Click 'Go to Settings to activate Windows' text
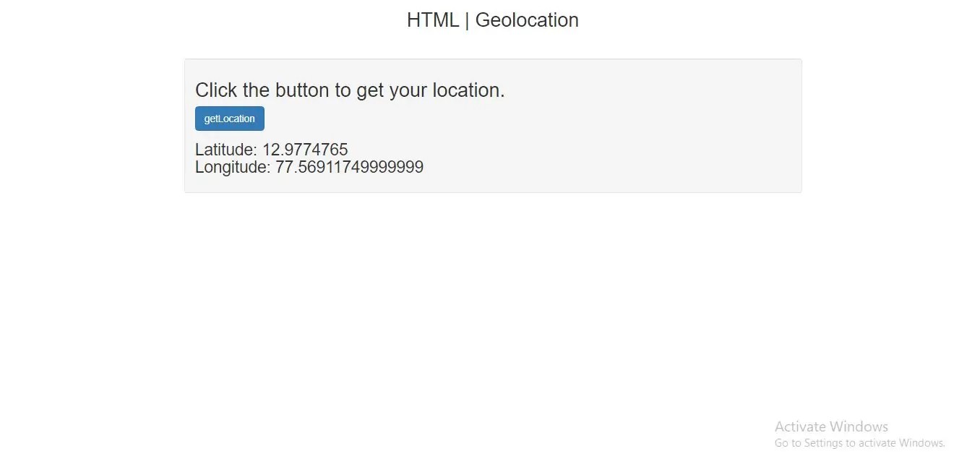980x464 pixels. [x=859, y=442]
